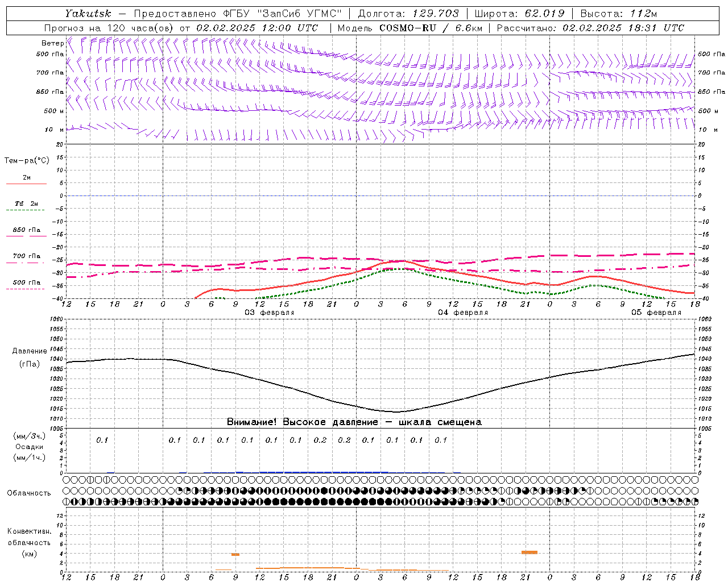Image resolution: width=728 pixels, height=582 pixels.
Task: Click the 500 гПа temperature legend entry
Action: point(26,282)
